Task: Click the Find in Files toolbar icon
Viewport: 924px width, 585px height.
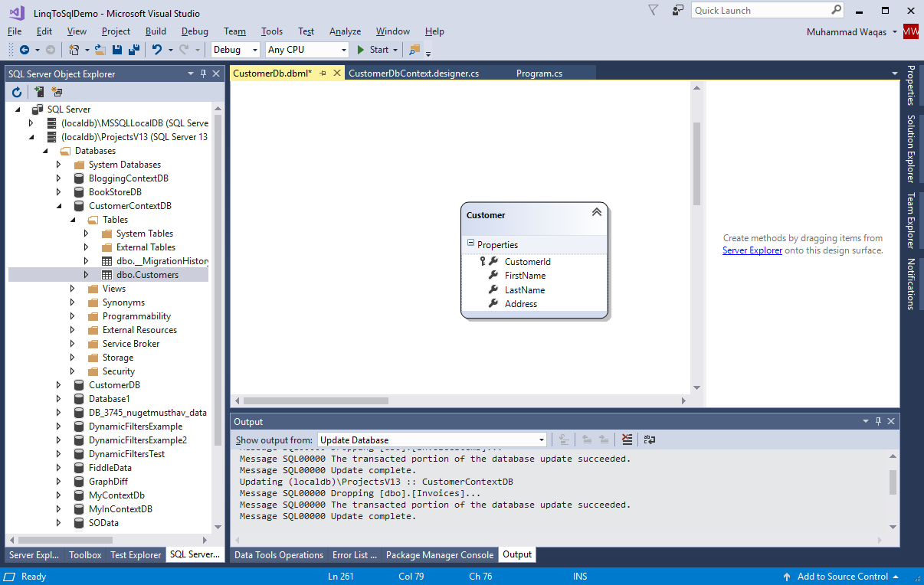Action: 414,50
